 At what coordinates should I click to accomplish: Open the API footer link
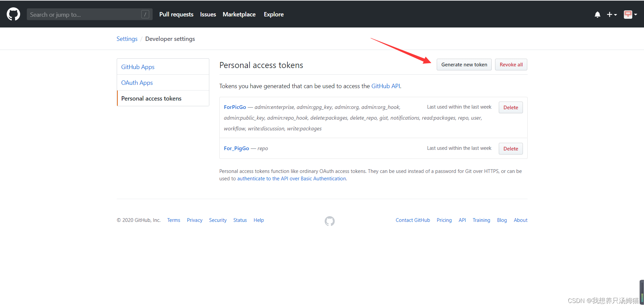tap(462, 220)
